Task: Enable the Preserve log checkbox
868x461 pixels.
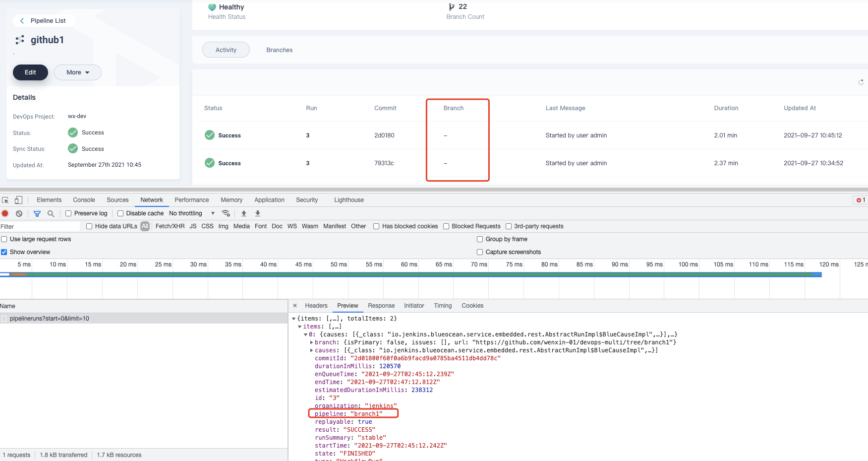Action: tap(68, 213)
